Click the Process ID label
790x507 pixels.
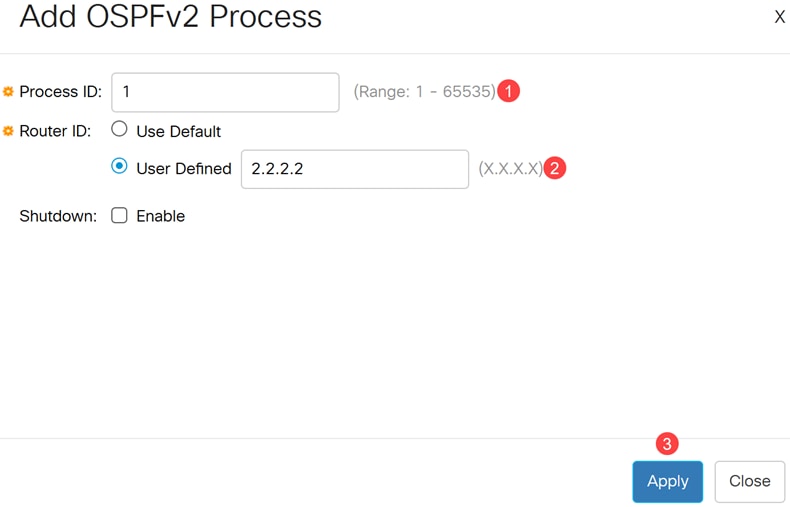point(60,92)
